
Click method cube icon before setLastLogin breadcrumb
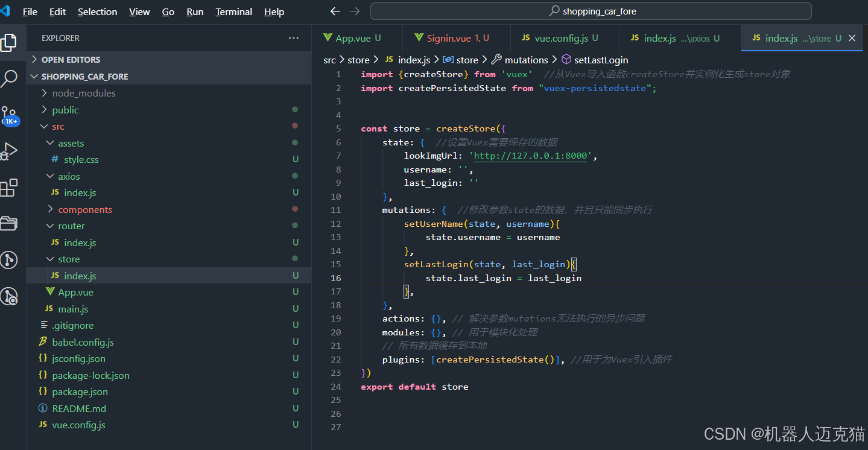pos(566,60)
